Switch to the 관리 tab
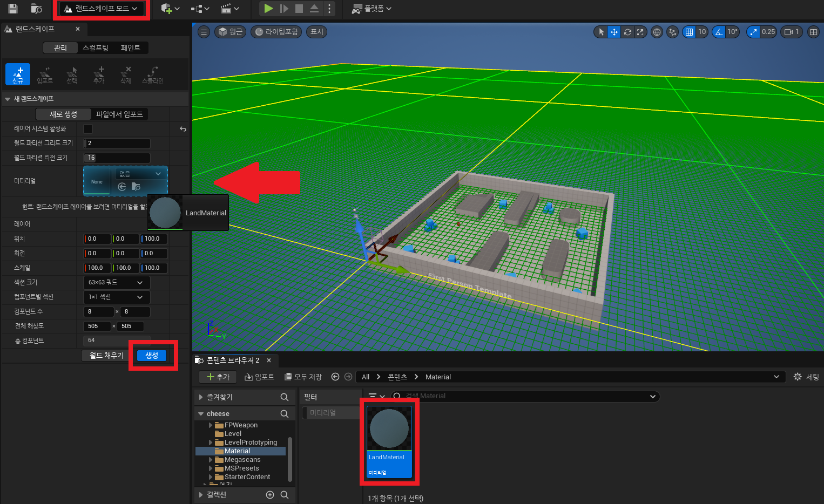 click(x=60, y=48)
